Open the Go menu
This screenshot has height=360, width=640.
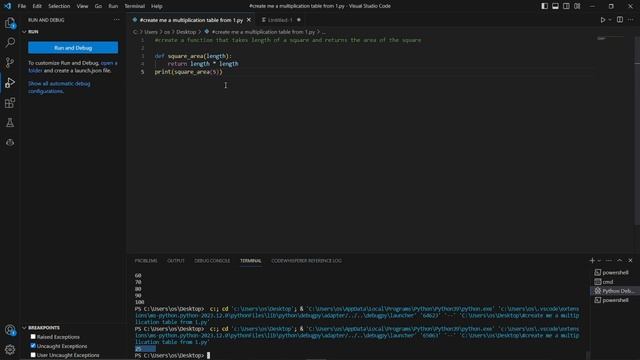point(98,6)
